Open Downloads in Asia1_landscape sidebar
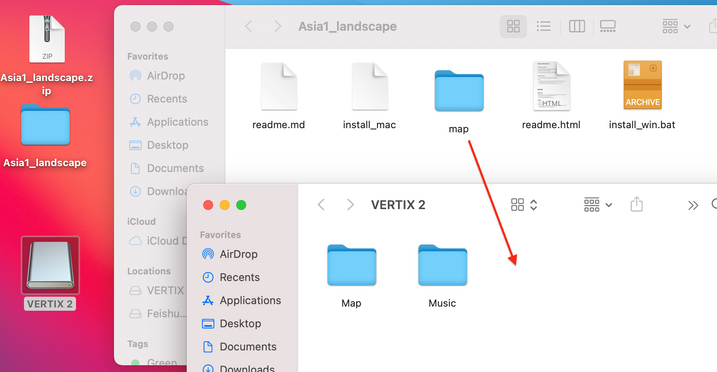This screenshot has height=372, width=717. tap(158, 191)
